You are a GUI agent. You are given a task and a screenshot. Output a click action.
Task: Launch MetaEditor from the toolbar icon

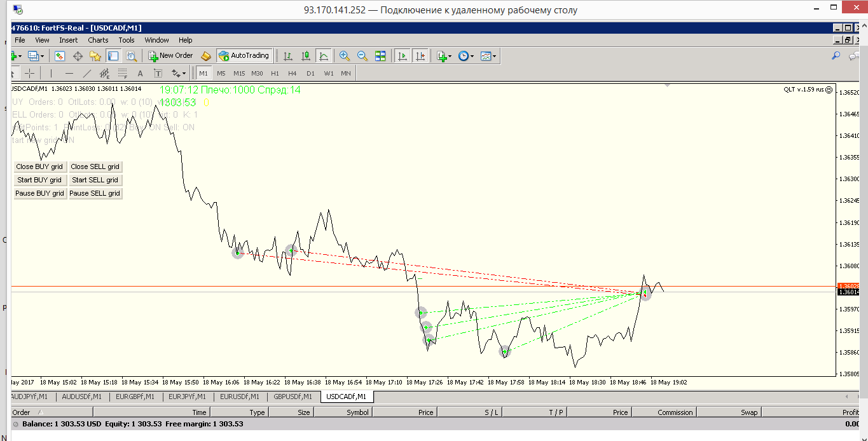[x=205, y=56]
